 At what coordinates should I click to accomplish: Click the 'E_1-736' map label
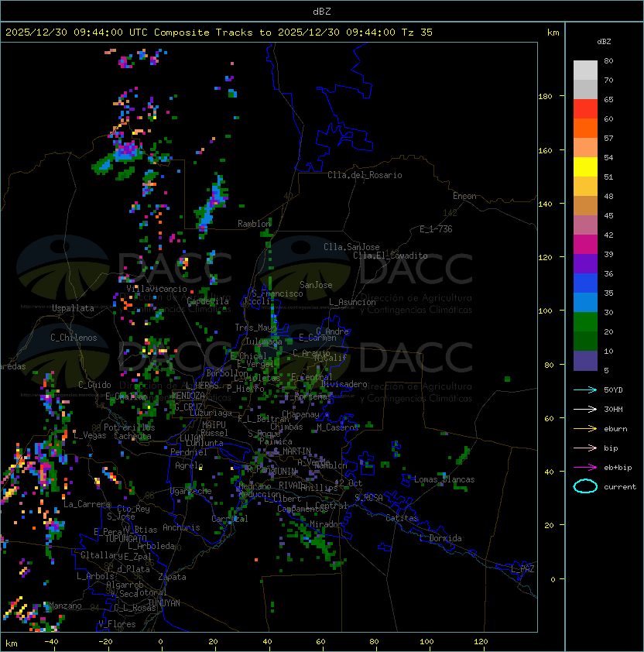point(436,229)
